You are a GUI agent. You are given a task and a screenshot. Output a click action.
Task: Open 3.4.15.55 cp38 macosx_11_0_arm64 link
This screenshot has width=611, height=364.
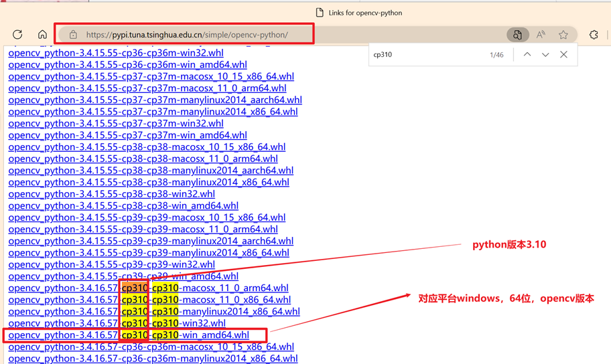tap(143, 159)
